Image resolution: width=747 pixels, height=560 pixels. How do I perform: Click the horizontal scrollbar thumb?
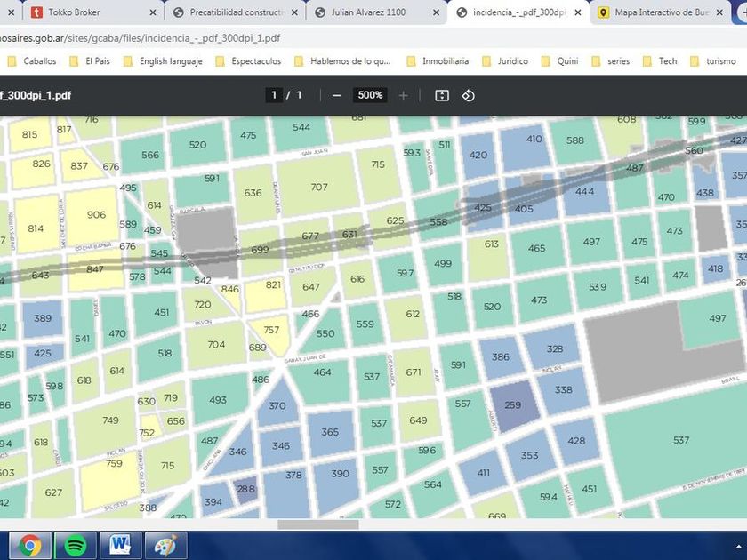(331, 524)
